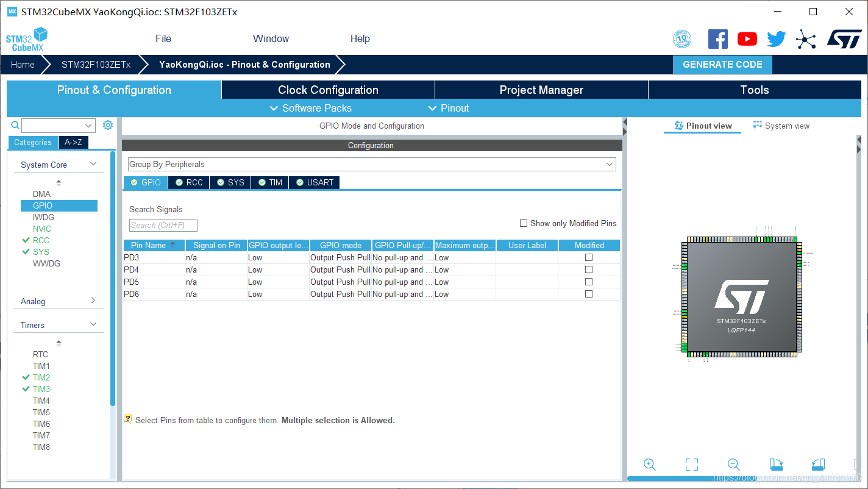Expand the Pinout dropdown menu
868x489 pixels.
(x=449, y=108)
